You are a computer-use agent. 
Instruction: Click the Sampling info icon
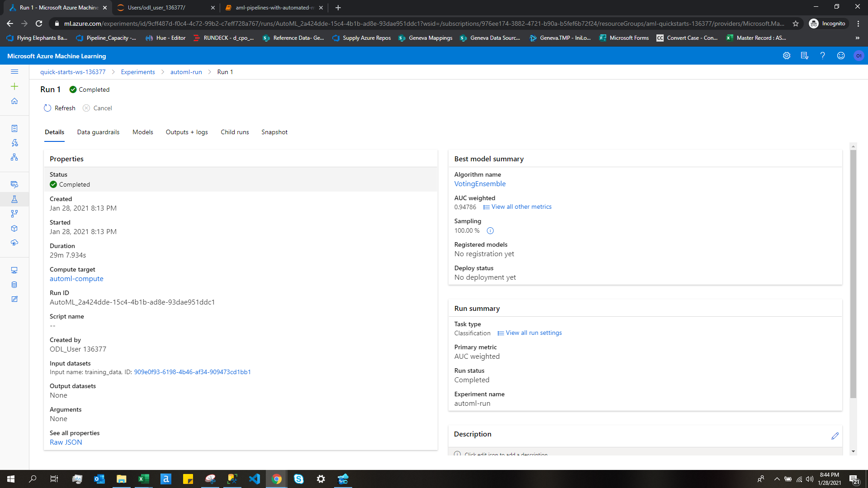[490, 231]
